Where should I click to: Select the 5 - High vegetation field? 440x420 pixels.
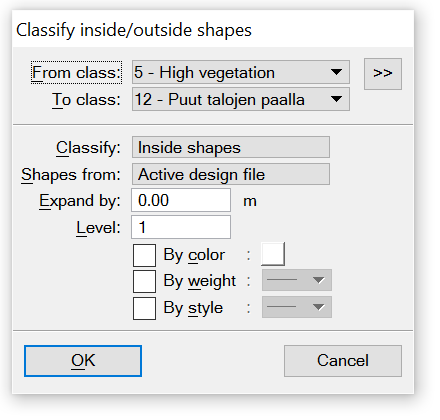[241, 72]
